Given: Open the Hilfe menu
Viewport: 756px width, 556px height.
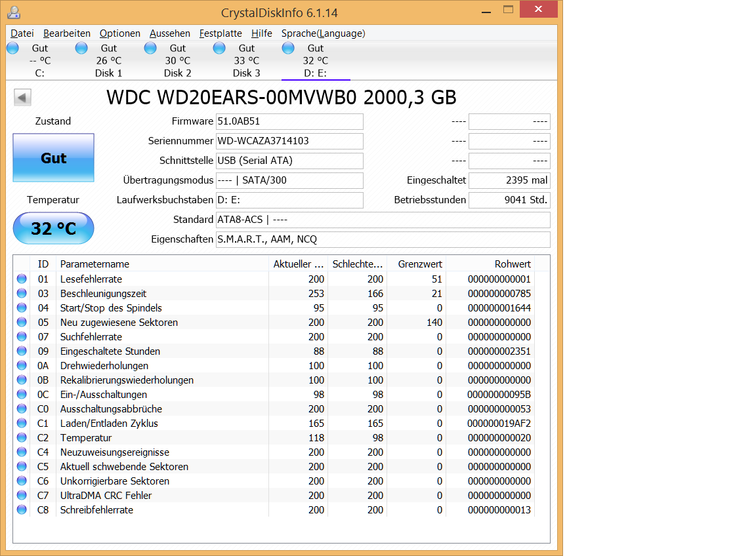Looking at the screenshot, I should point(262,33).
